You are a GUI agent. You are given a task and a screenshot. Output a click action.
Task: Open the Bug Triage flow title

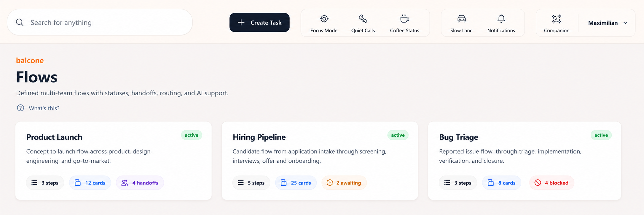coord(458,137)
